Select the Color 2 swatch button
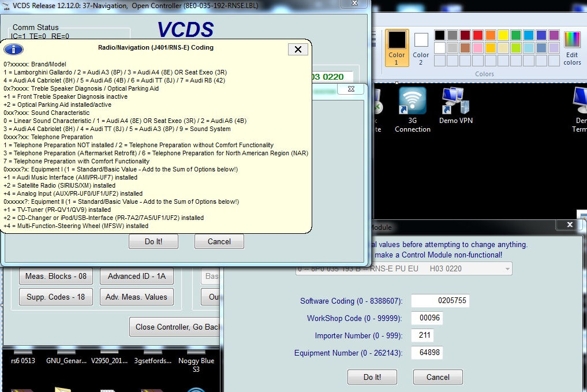 pyautogui.click(x=421, y=48)
